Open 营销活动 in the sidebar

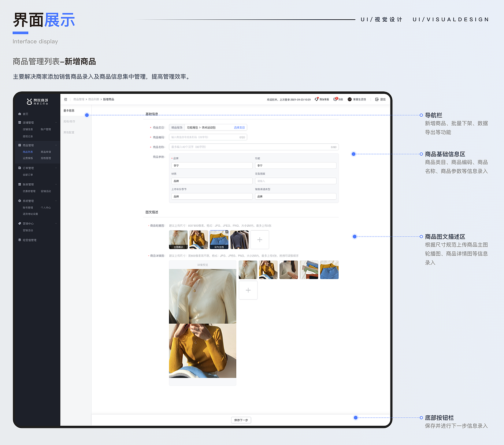coord(28,231)
